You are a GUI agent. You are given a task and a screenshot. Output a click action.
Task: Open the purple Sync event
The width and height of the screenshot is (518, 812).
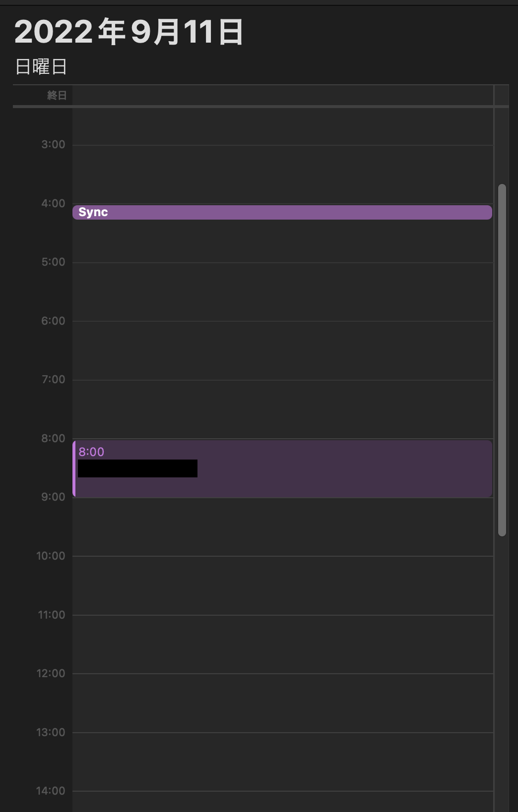coord(282,212)
